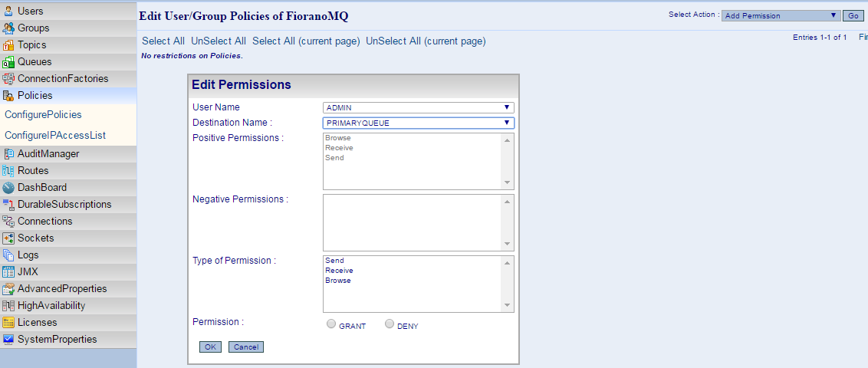Open the SystemProperties monitor icon
This screenshot has width=868, height=368.
click(8, 339)
